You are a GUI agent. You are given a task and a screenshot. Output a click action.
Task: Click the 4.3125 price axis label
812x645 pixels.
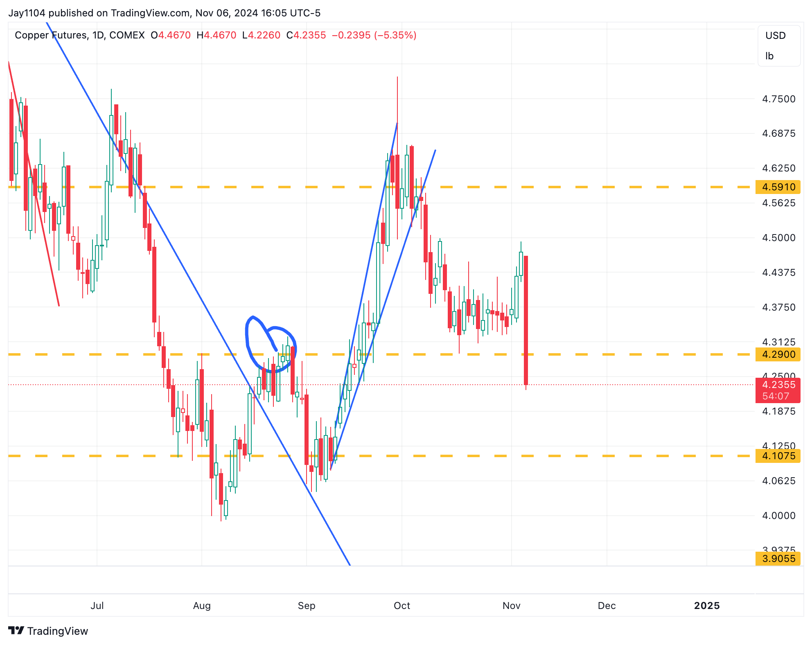pos(779,342)
